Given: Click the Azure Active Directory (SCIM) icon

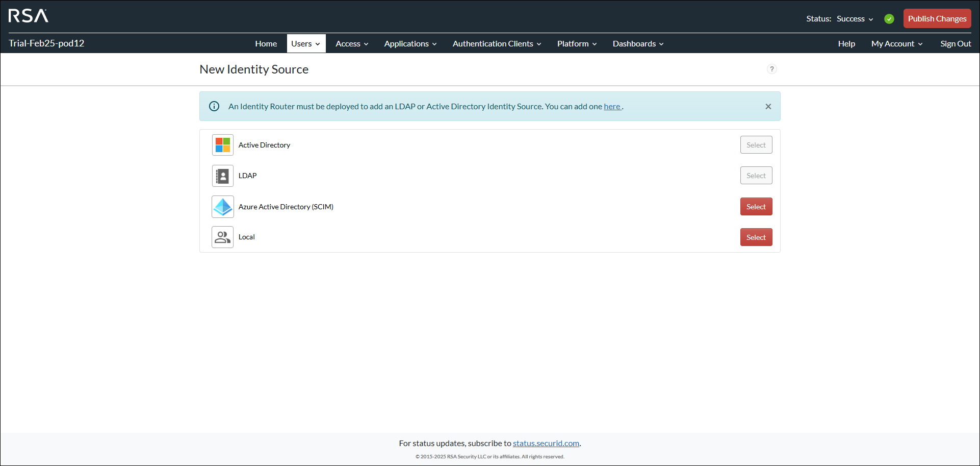Looking at the screenshot, I should pos(222,206).
